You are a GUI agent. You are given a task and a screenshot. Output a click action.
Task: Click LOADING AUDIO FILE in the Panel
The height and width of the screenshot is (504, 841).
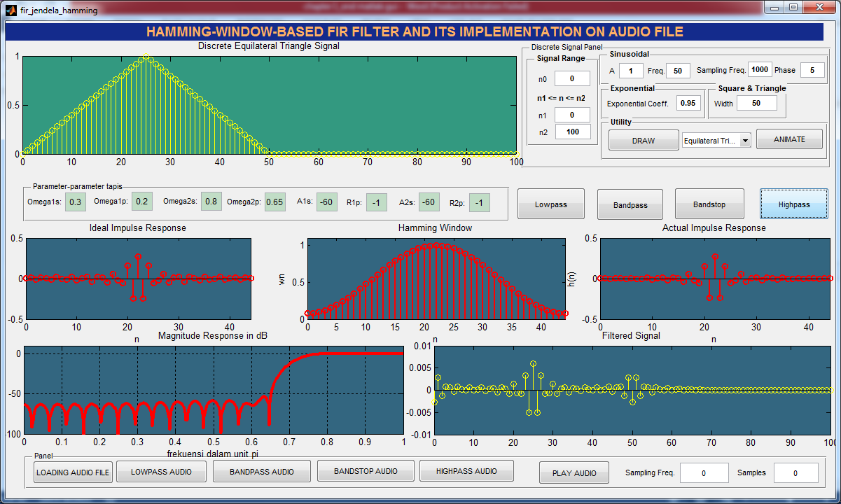pos(72,471)
